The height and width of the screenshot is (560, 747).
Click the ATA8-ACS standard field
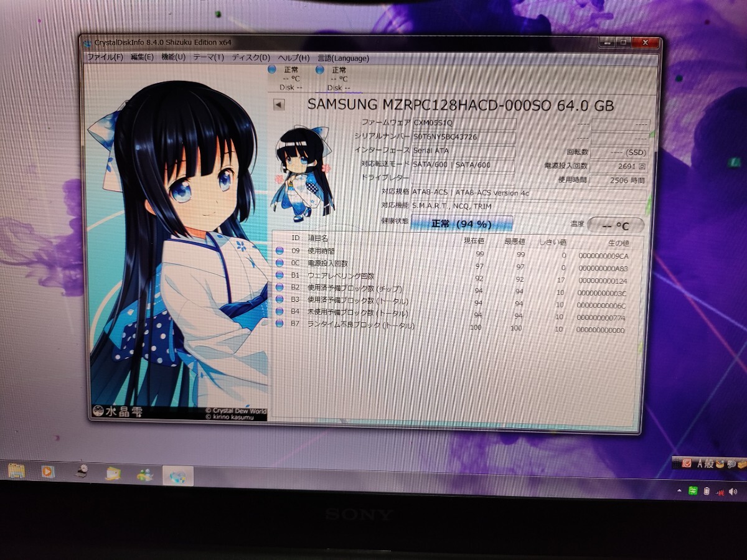530,193
